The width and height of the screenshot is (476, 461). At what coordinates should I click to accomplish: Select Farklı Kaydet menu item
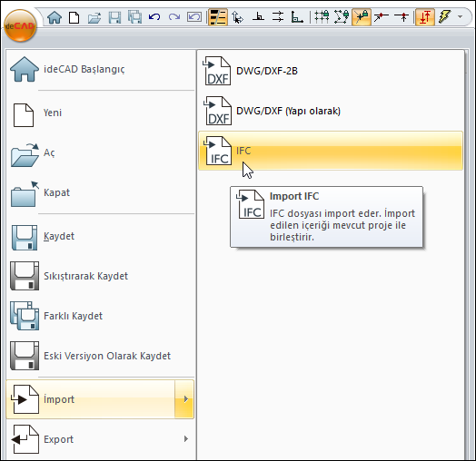click(x=100, y=317)
